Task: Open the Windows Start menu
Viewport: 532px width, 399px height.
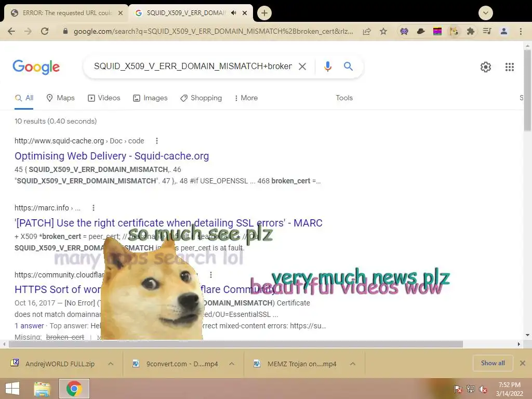Action: tap(12, 389)
